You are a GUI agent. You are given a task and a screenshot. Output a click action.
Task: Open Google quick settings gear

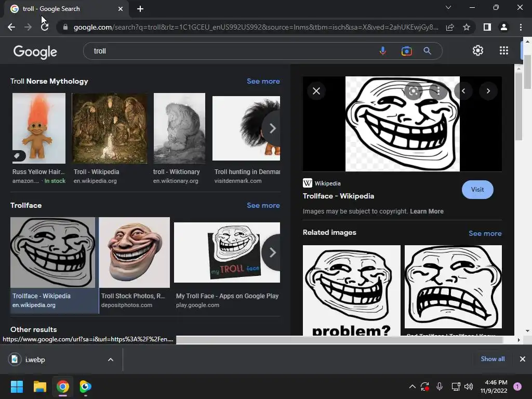tap(478, 50)
